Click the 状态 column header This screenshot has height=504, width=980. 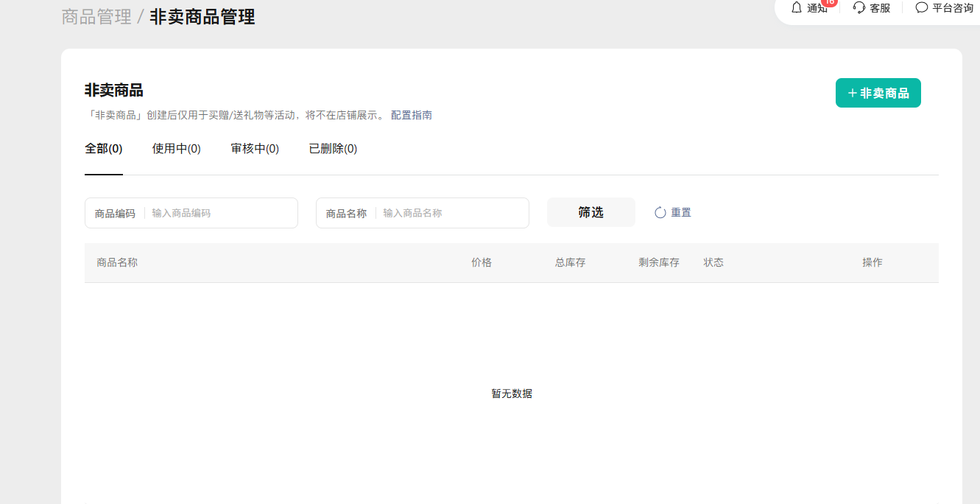click(713, 262)
